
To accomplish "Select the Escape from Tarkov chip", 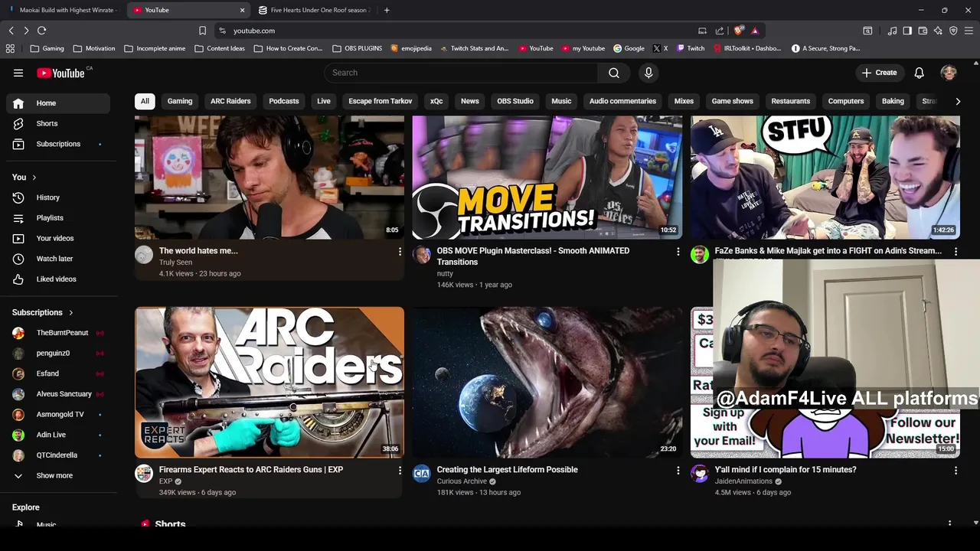I will click(x=380, y=101).
